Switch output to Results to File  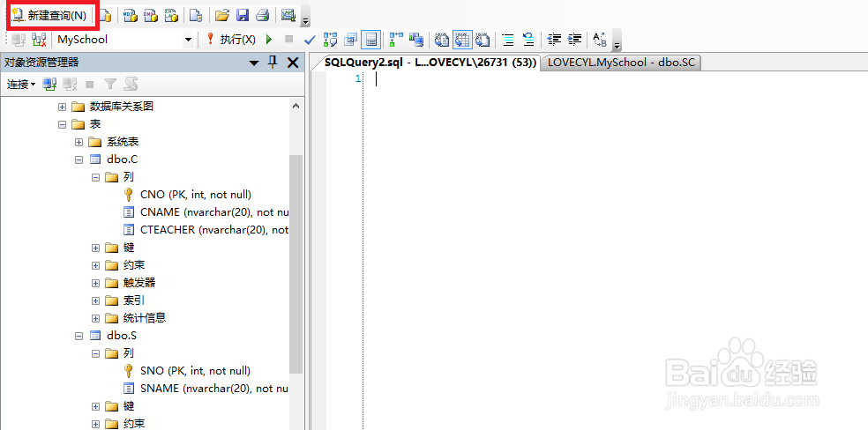click(483, 40)
